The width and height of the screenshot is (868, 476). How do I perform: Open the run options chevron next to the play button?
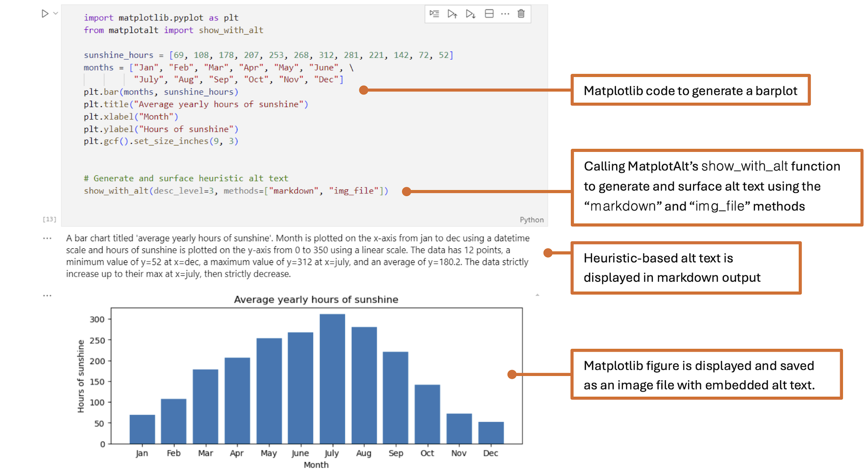55,13
